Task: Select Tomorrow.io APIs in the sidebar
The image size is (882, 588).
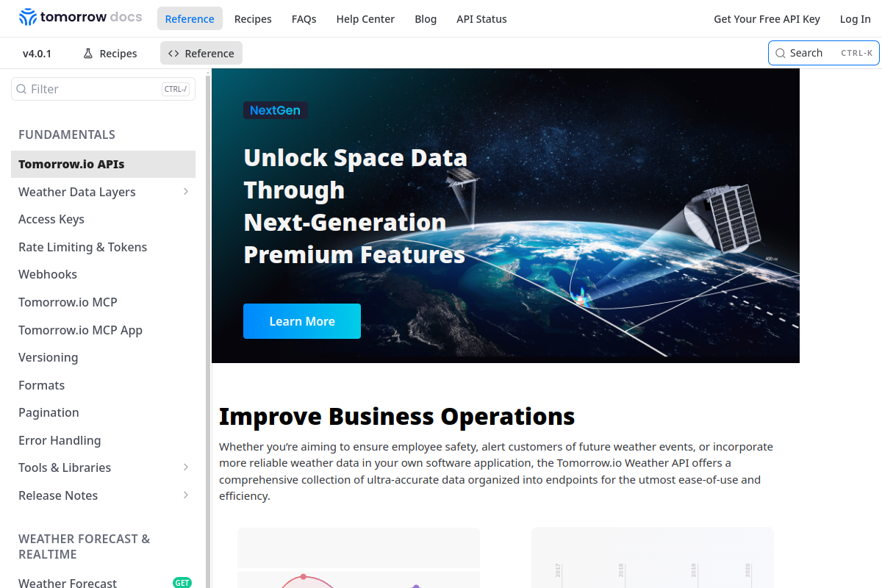Action: click(x=103, y=164)
